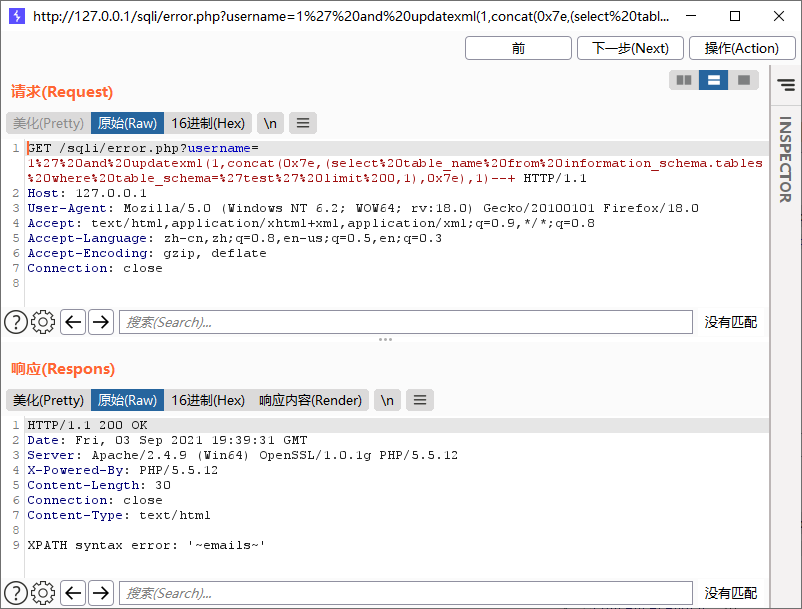This screenshot has width=802, height=609.
Task: Switch response view to 16进制(Hex) tab
Action: click(208, 400)
